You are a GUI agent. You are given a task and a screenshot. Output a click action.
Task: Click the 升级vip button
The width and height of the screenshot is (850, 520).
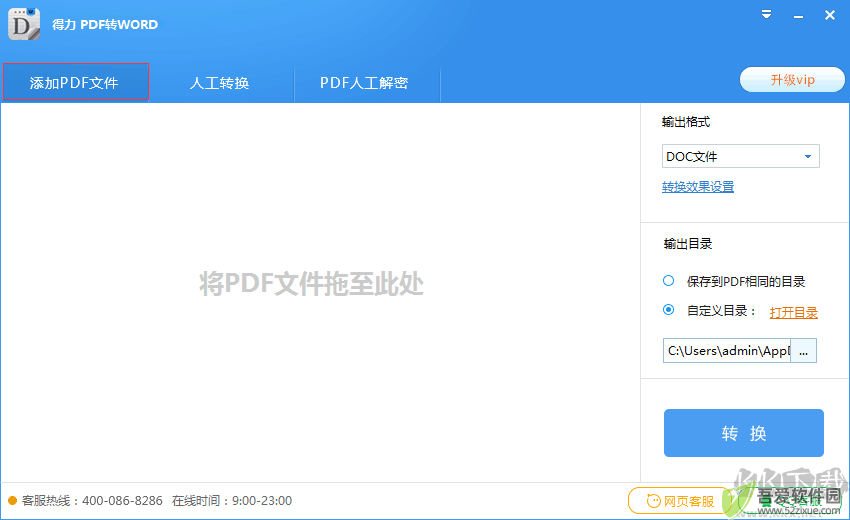(x=792, y=80)
